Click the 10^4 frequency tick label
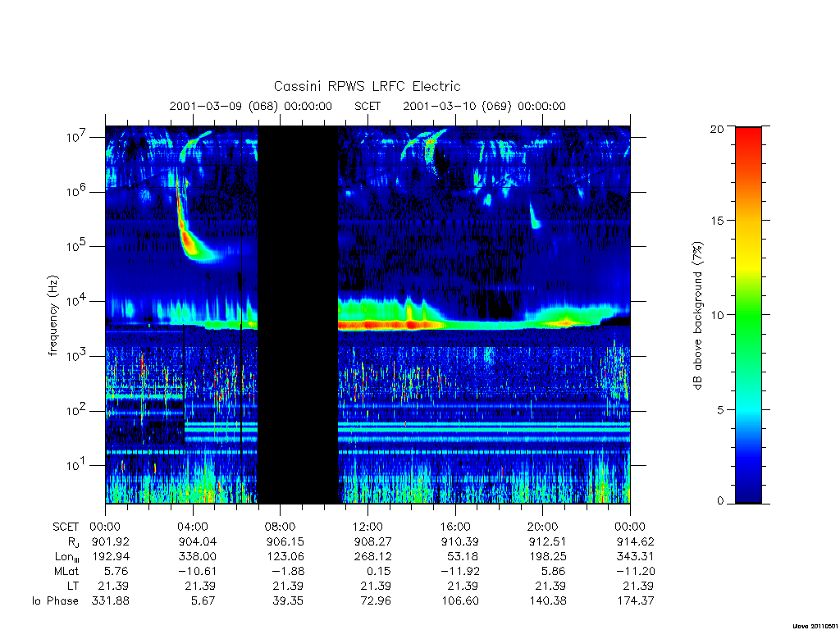840x630 pixels. 78,301
